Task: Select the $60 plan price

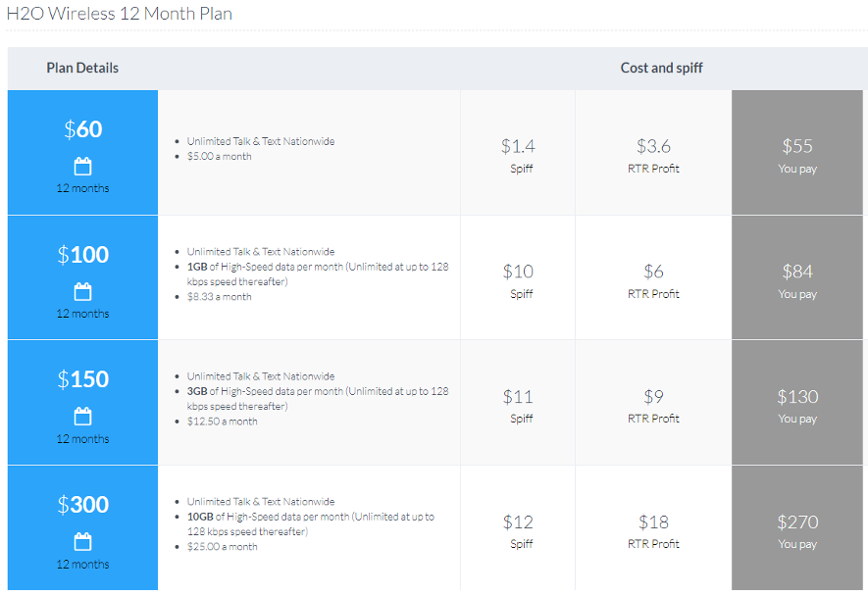Action: click(83, 129)
